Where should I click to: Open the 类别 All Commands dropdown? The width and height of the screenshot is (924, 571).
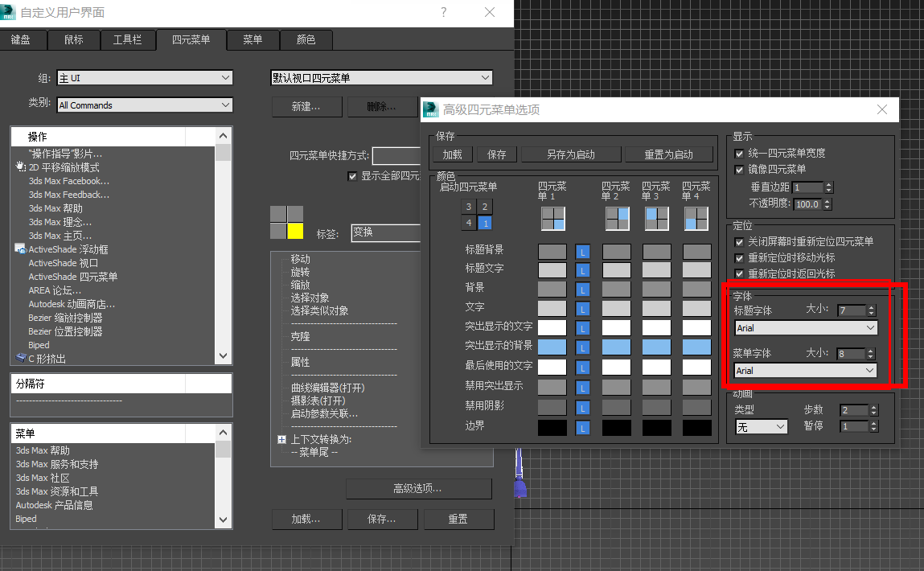tap(145, 105)
